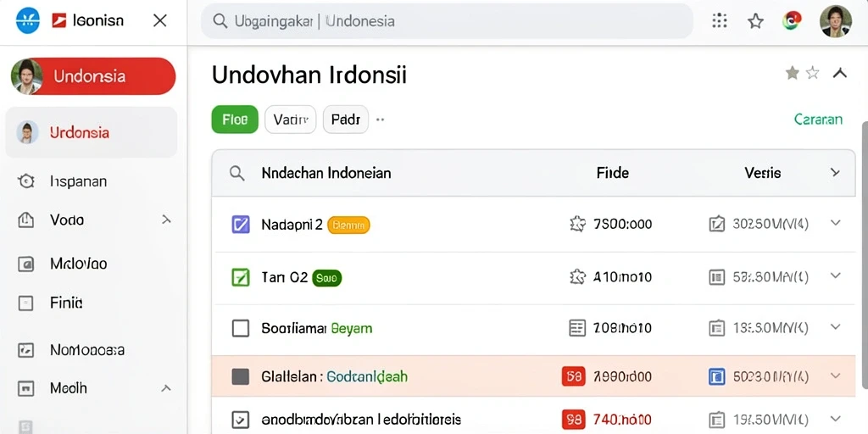Click the Godtanlgleah link
The width and height of the screenshot is (868, 434).
tap(367, 377)
